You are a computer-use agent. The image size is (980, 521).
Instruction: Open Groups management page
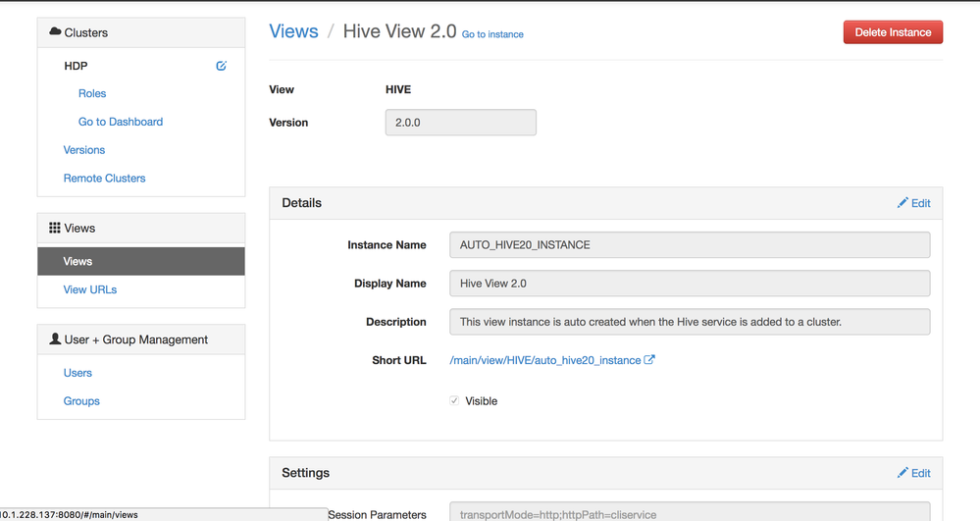pyautogui.click(x=81, y=401)
